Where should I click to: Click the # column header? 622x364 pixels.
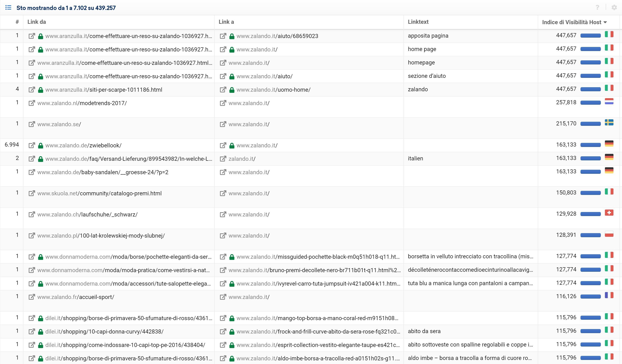pos(17,22)
